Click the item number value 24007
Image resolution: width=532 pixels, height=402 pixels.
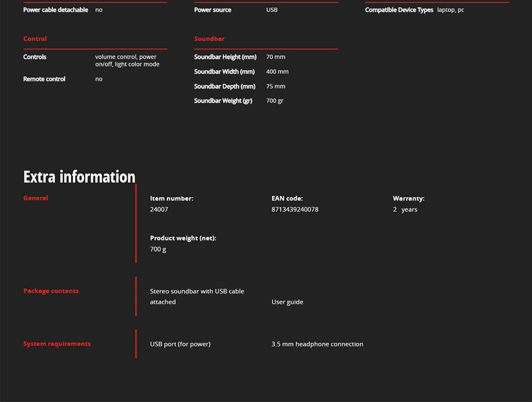159,210
